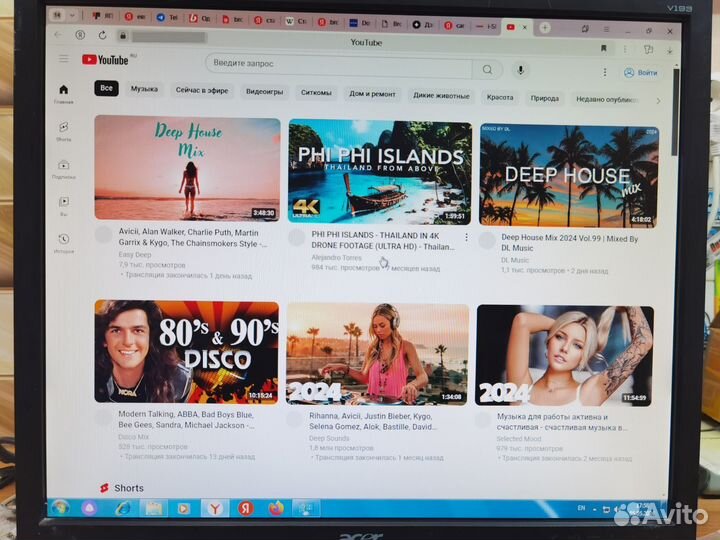Viewport: 720px width, 540px height.
Task: Start voice search with the microphone
Action: (520, 70)
